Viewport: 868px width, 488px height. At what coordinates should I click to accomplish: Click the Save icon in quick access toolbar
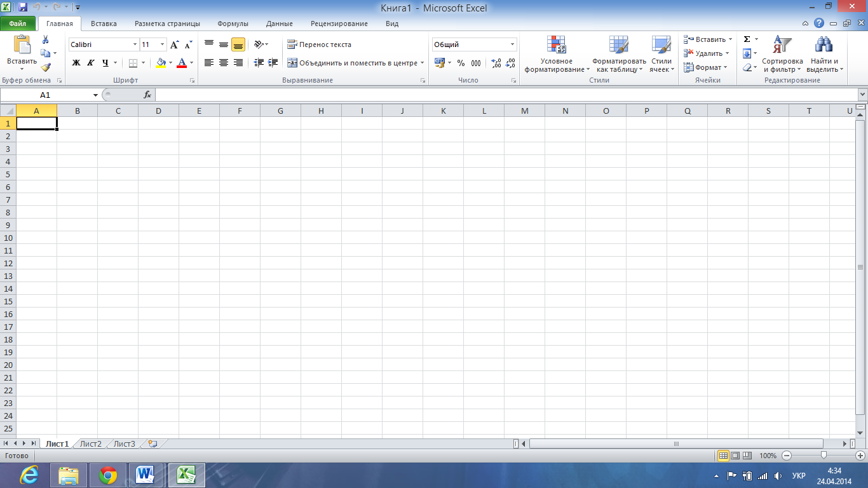tap(23, 7)
